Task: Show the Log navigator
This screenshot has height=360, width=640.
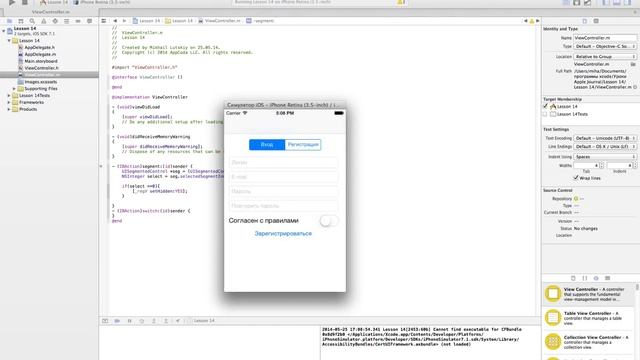Action: [89, 21]
